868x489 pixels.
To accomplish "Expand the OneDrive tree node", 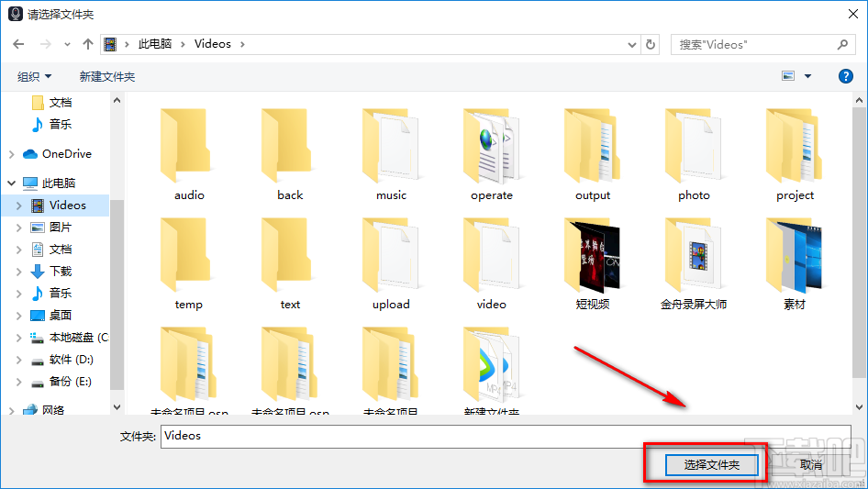I will [x=12, y=154].
